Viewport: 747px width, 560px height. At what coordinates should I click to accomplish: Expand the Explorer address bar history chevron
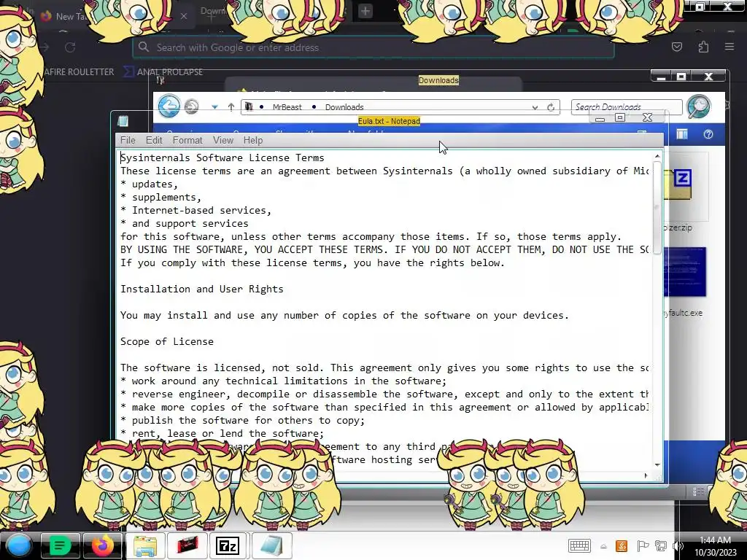(535, 108)
